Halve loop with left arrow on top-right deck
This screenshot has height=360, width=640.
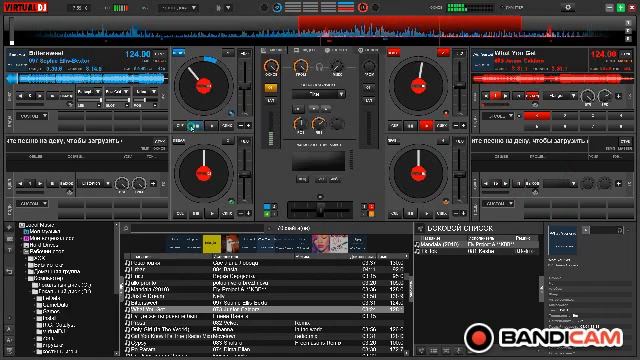click(x=486, y=96)
